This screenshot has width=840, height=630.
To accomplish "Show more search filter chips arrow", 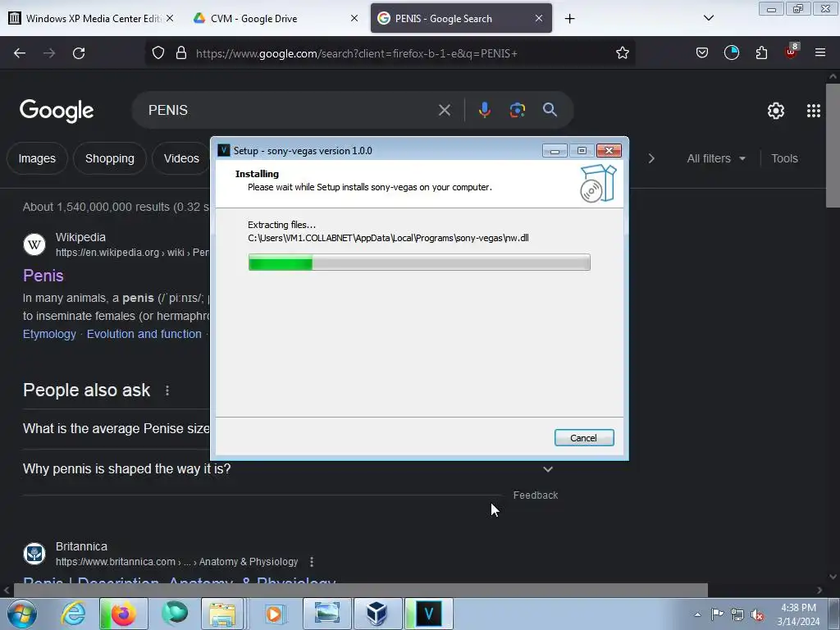I will tap(651, 158).
